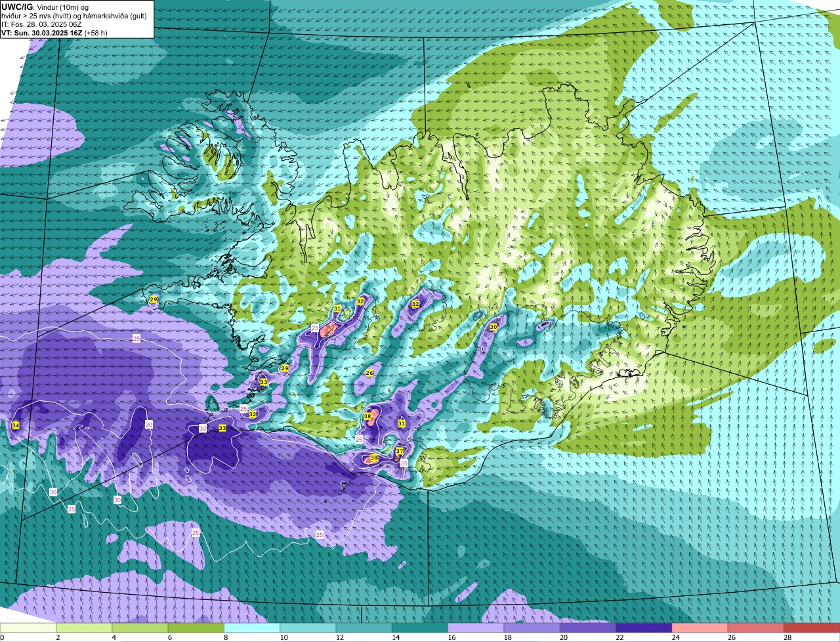Click the 'UWC/IG: Vindur (10m) og' title line

click(x=45, y=7)
